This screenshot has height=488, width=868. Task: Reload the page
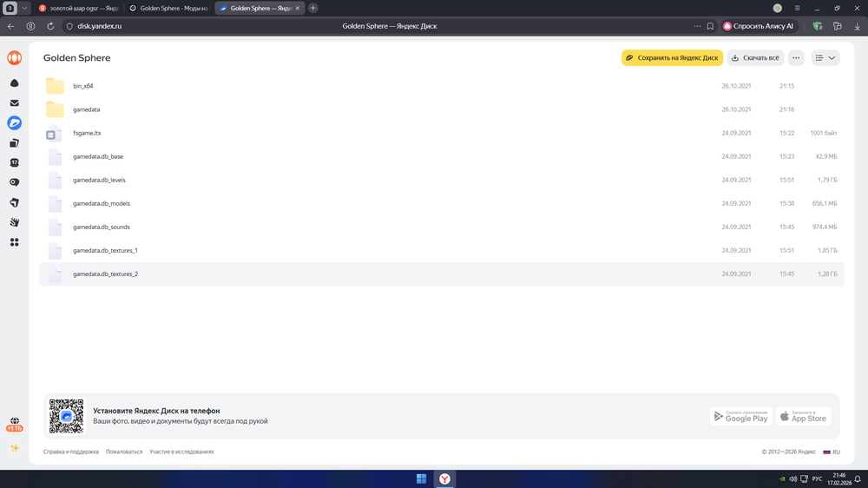(50, 26)
